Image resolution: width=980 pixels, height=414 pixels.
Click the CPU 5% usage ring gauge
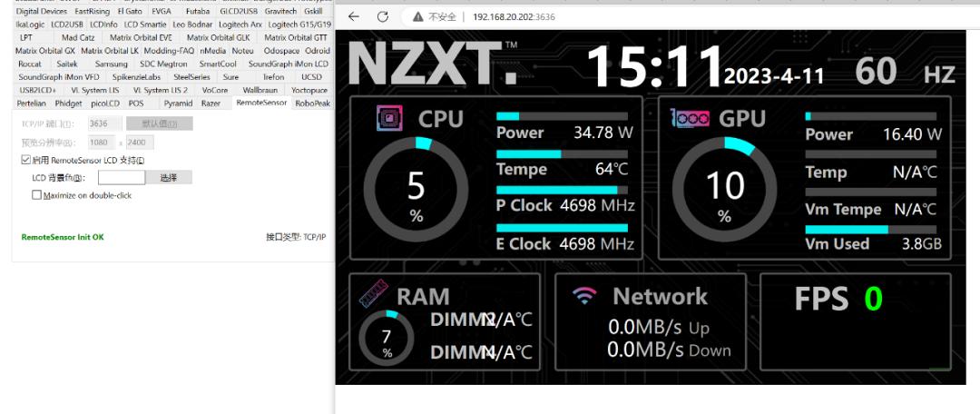[x=416, y=190]
